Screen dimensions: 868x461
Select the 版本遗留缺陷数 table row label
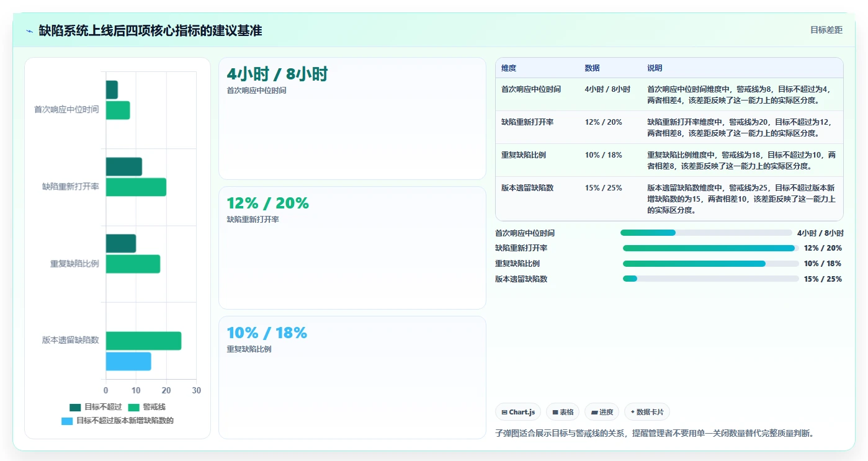pos(527,188)
